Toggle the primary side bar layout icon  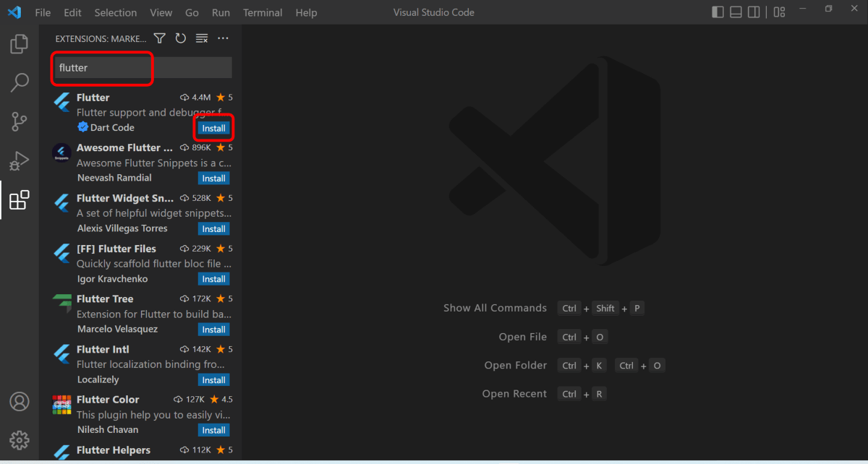(x=718, y=12)
